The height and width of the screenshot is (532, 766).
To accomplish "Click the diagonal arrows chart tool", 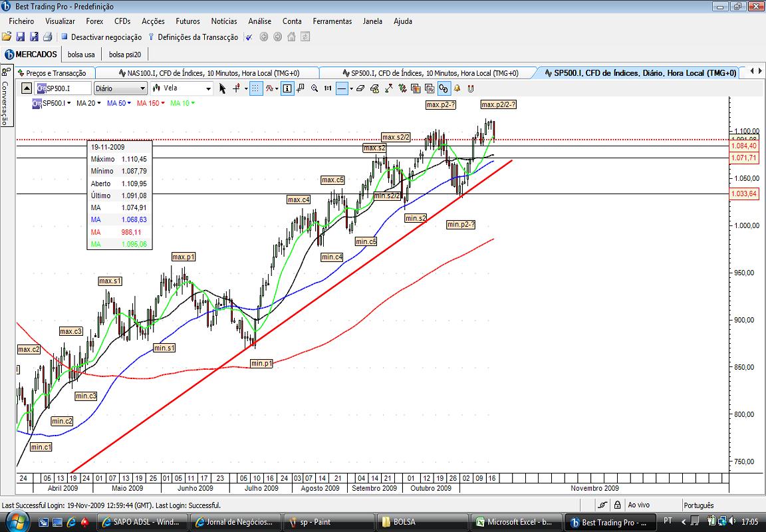I will [x=390, y=88].
